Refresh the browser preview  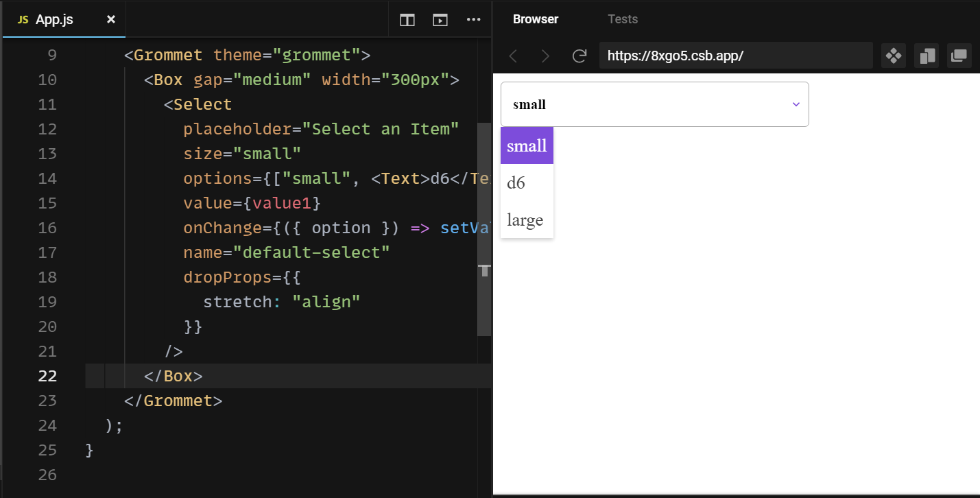(579, 56)
